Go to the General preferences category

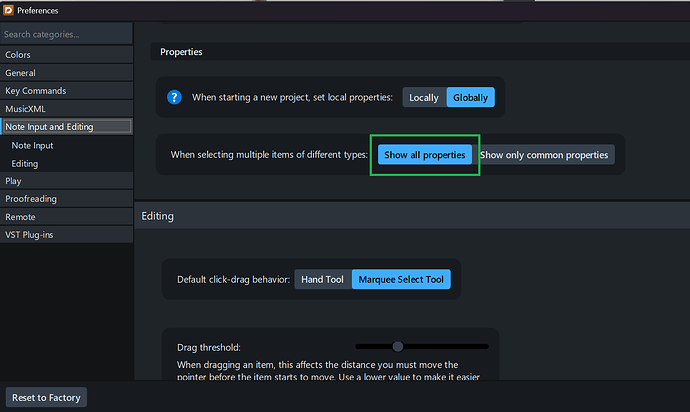coord(20,73)
